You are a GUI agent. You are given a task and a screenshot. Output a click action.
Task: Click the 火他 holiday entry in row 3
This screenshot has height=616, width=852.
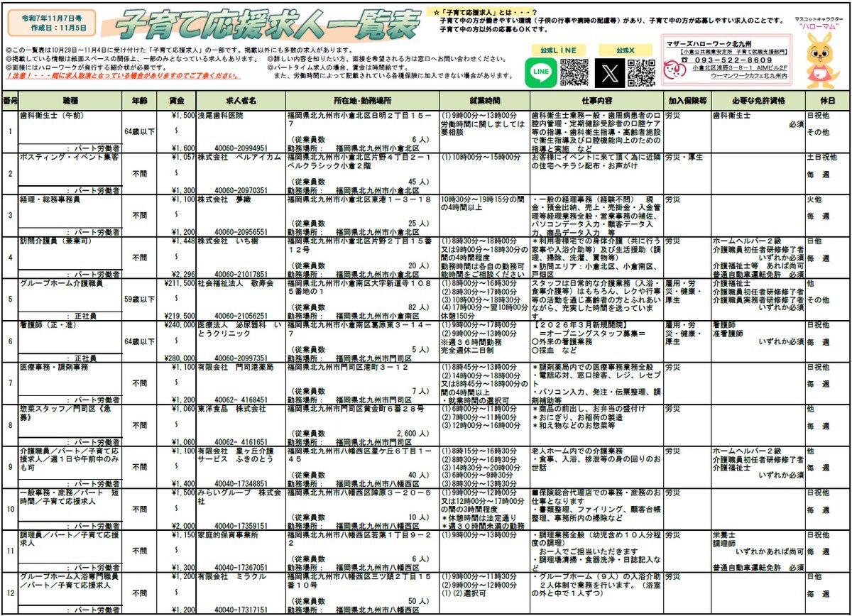tap(814, 199)
